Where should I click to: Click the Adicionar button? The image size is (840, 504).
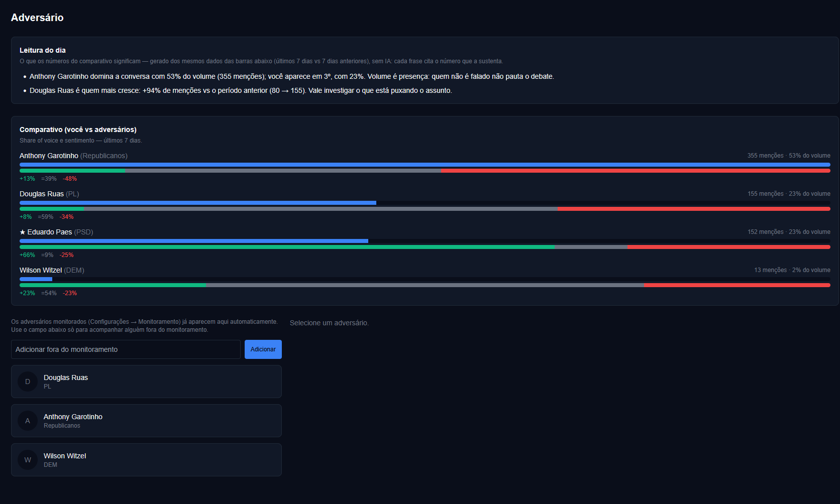[x=263, y=349]
